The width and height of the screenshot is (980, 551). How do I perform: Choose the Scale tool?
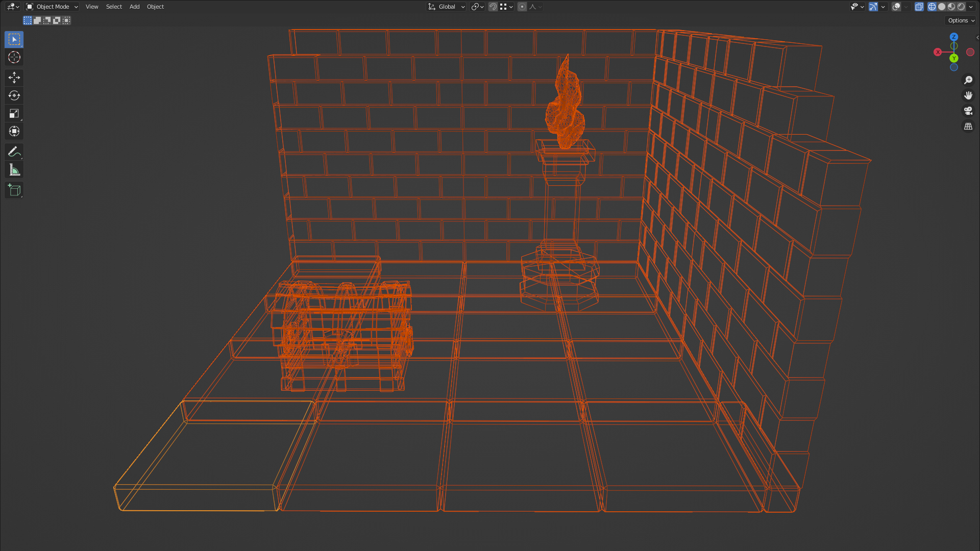point(14,113)
